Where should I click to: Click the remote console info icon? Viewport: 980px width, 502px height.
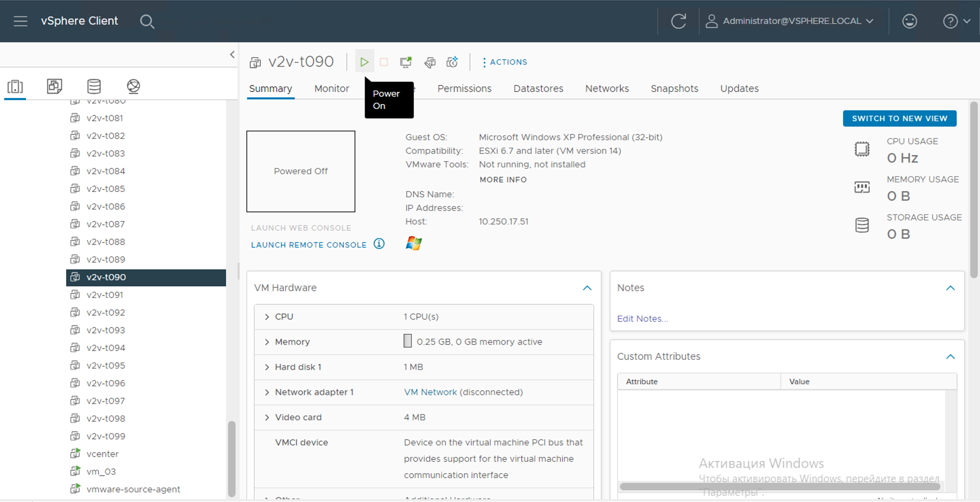pyautogui.click(x=379, y=244)
